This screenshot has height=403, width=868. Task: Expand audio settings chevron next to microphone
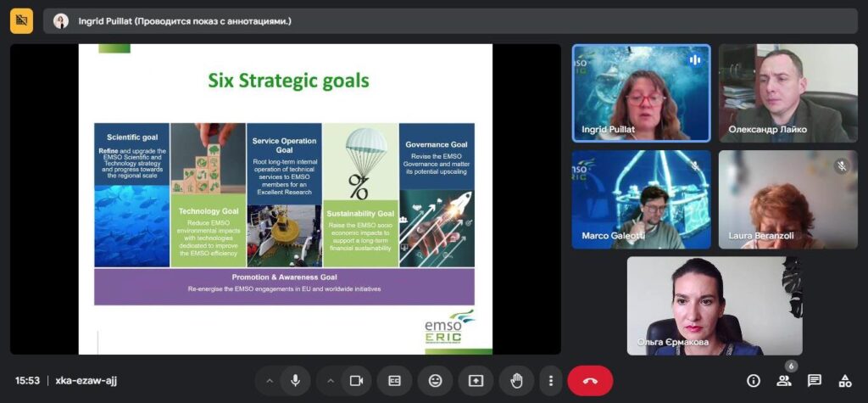point(270,381)
